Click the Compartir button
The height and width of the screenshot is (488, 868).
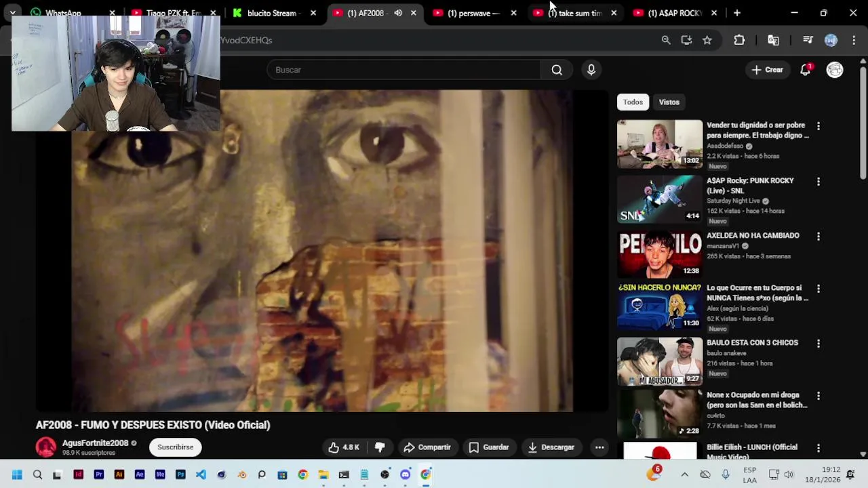(427, 447)
